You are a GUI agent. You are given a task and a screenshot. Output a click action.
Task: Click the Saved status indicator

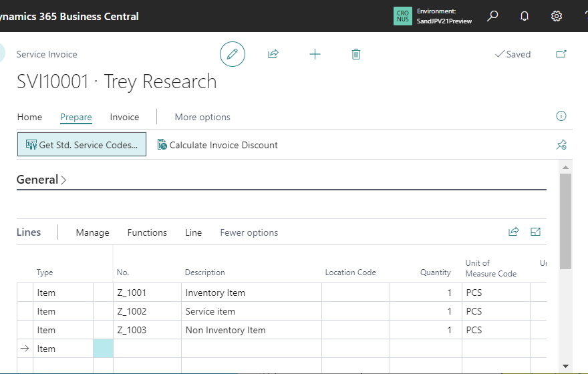512,54
